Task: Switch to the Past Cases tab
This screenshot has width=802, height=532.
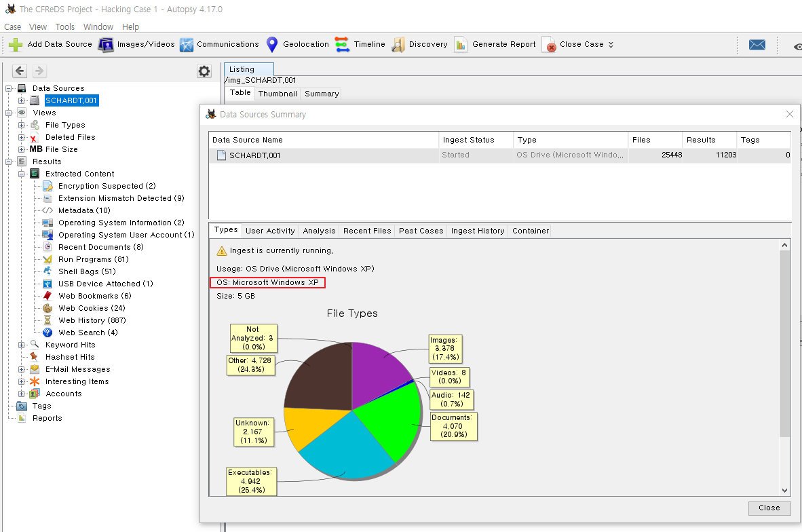Action: coord(421,231)
